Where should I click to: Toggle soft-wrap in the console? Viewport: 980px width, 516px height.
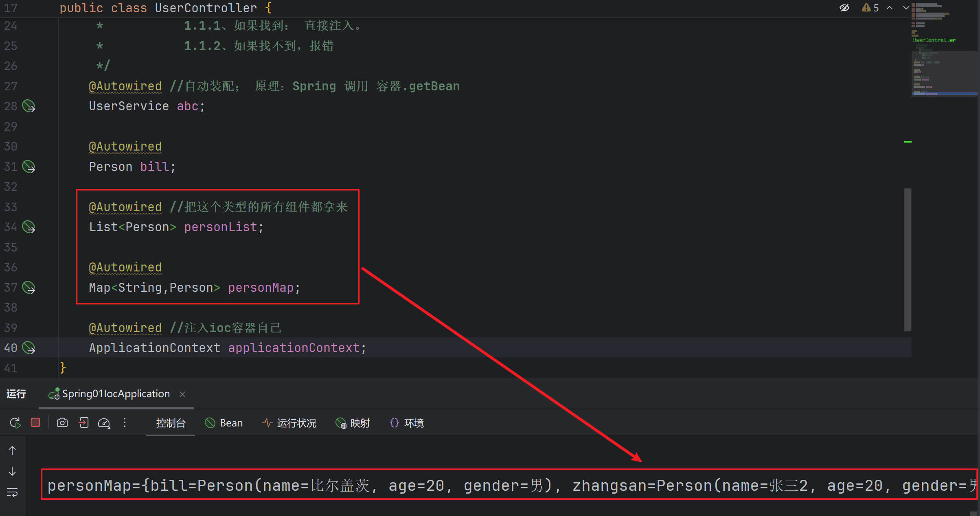tap(12, 493)
